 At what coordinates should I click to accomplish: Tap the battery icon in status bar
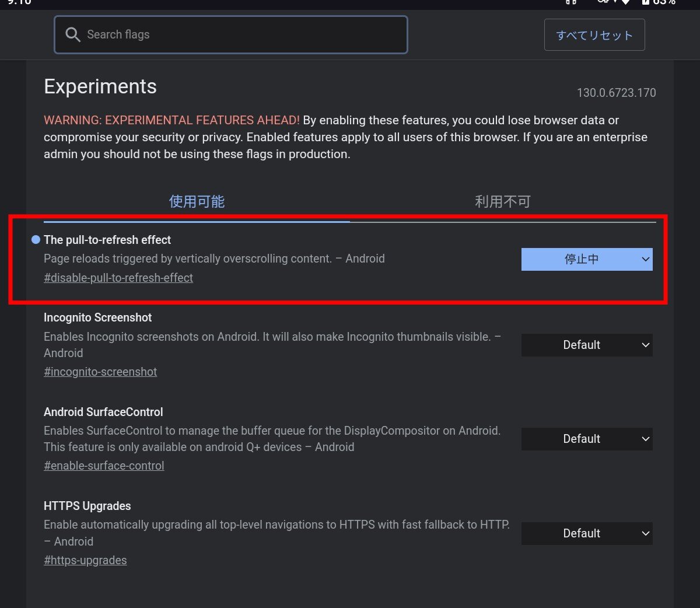point(646,2)
